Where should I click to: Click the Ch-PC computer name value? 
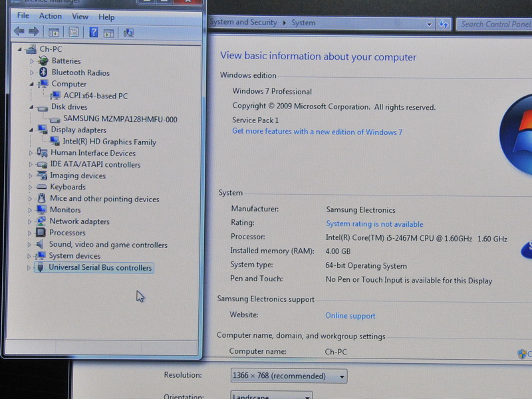point(336,352)
